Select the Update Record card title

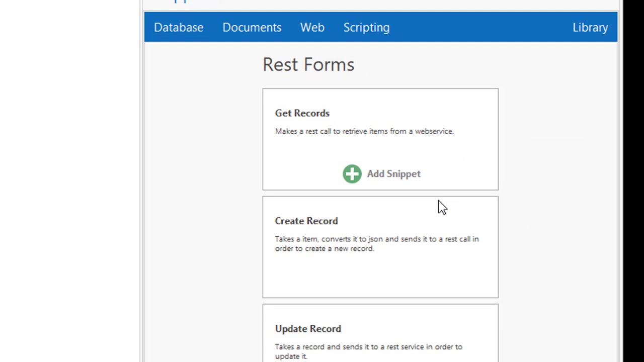pos(308,329)
